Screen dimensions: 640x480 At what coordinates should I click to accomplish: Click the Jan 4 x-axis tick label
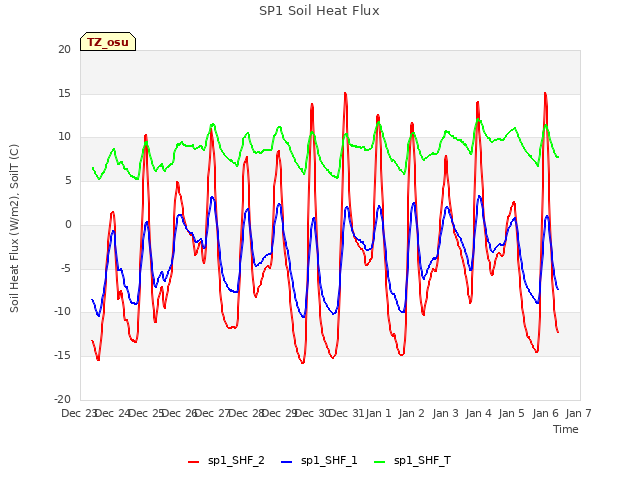478,413
